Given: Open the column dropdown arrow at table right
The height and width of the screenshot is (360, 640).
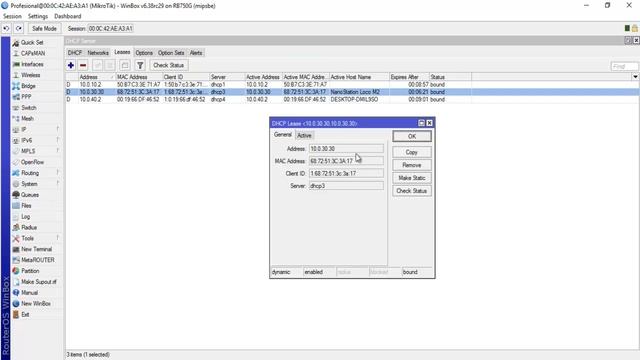Looking at the screenshot, I should coord(635,77).
